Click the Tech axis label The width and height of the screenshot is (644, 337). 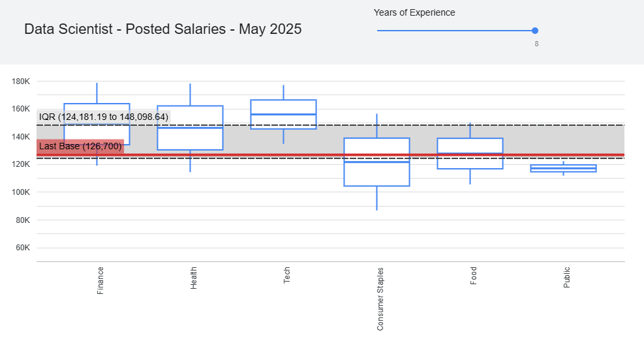tap(286, 275)
